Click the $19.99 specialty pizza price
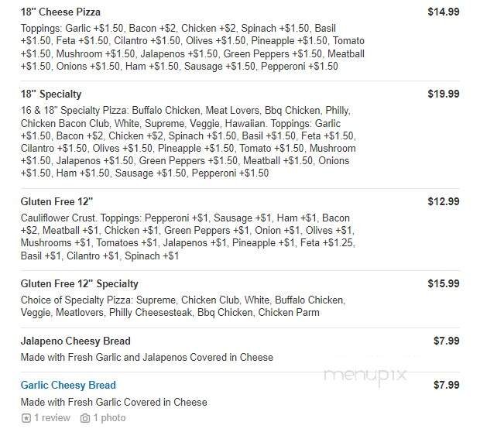504x439 pixels. point(443,94)
